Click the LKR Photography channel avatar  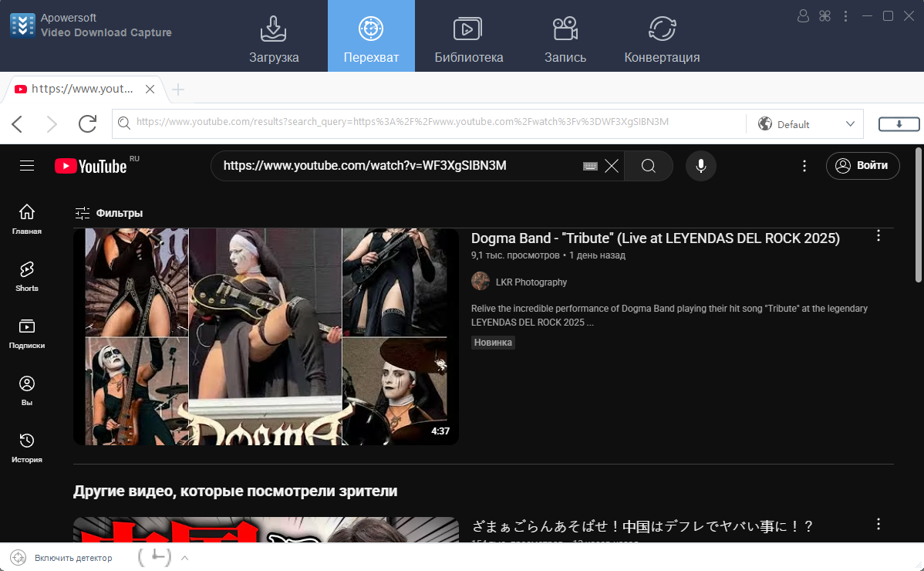tap(481, 281)
